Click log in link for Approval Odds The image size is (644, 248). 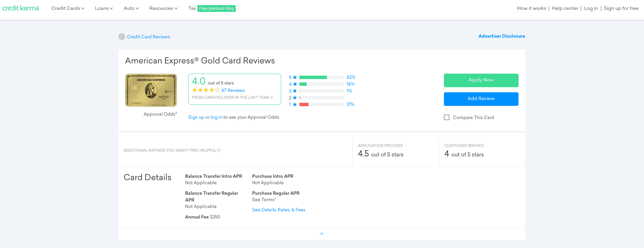(216, 117)
